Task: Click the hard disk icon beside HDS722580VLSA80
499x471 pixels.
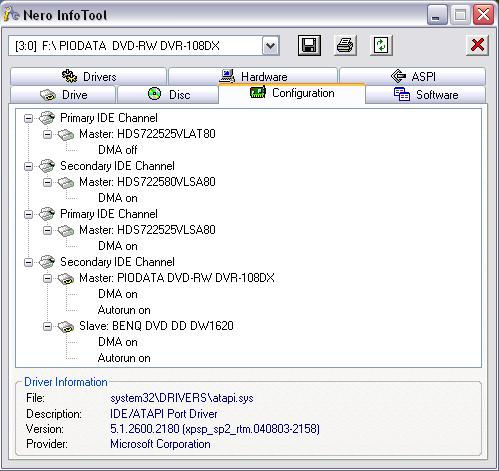Action: [66, 182]
